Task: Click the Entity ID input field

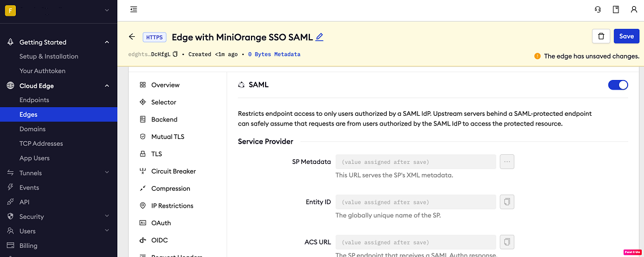Action: pyautogui.click(x=416, y=202)
